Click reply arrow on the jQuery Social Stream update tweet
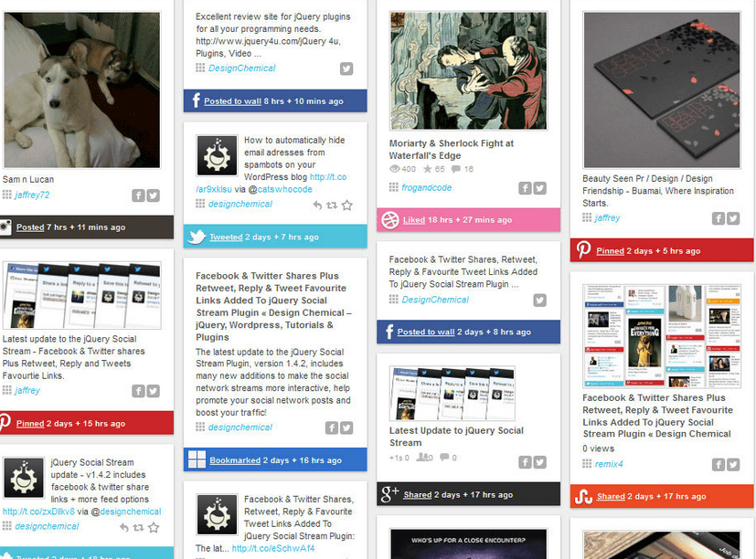 point(124,528)
